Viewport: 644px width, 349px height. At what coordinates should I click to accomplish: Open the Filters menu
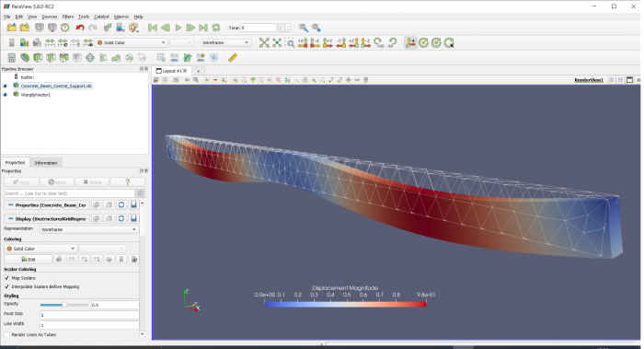[68, 17]
